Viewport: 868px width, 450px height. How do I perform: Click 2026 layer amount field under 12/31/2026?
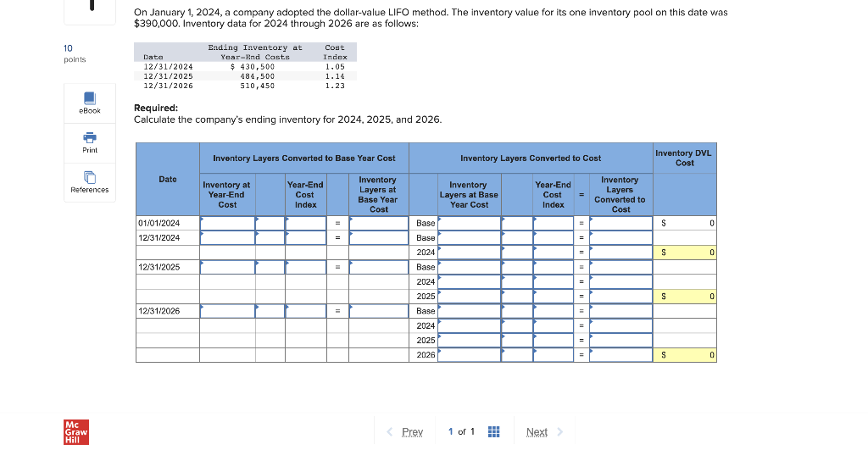[470, 355]
